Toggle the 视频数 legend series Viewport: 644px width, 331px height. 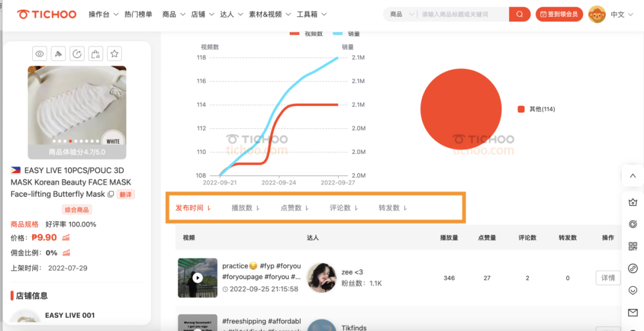(x=306, y=33)
